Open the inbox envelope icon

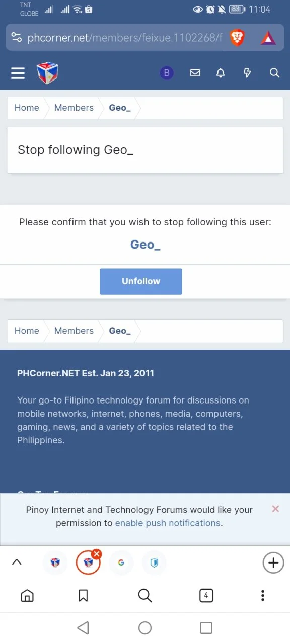[195, 73]
